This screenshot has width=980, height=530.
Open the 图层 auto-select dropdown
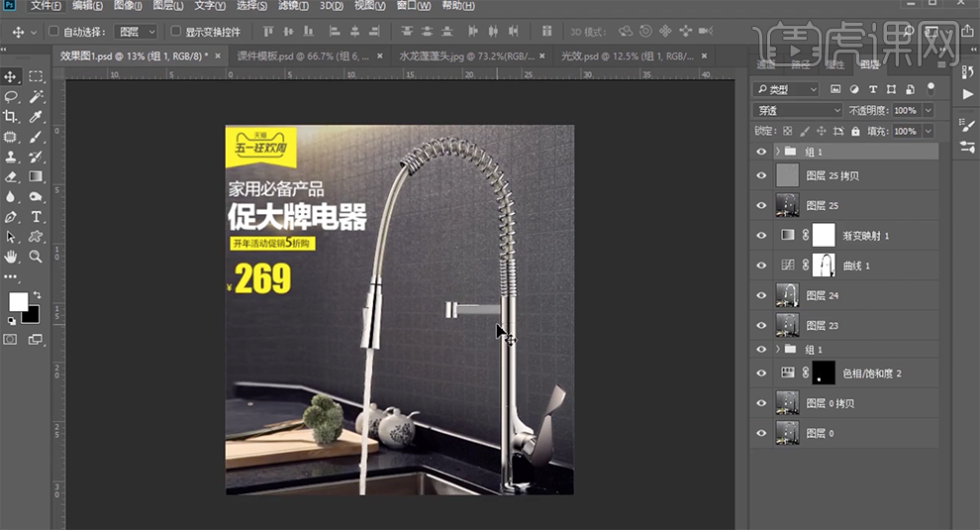[136, 32]
